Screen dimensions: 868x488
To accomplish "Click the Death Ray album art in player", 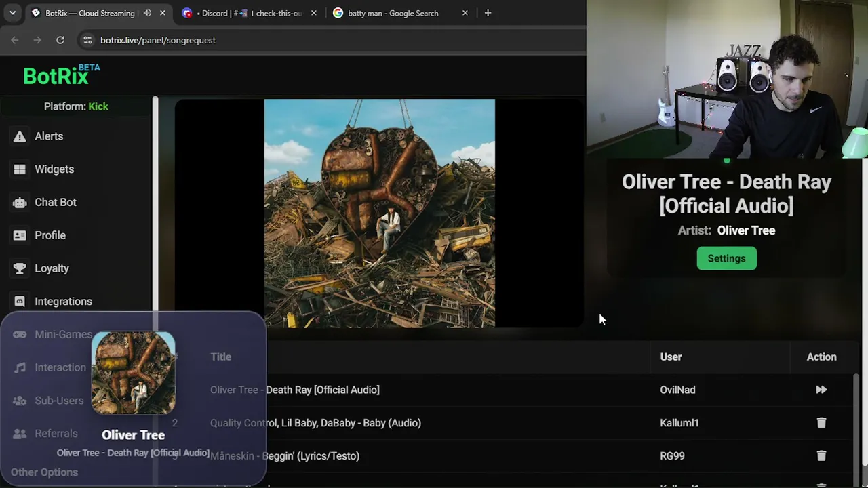I will [379, 213].
